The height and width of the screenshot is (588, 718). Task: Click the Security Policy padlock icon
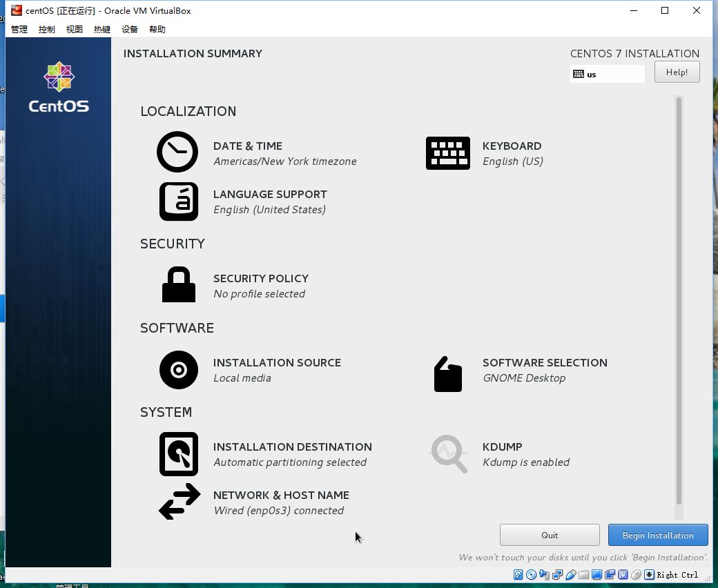pos(179,285)
